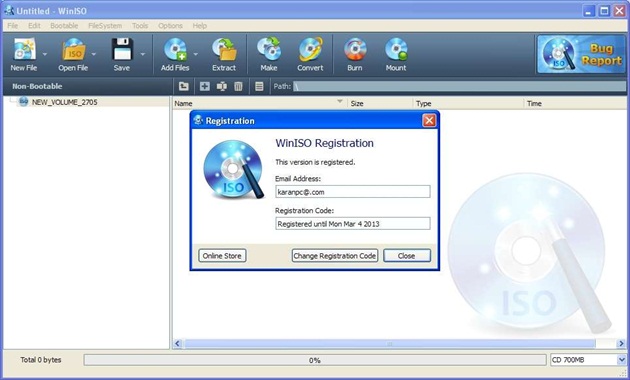Click the Burn disc icon
630x380 pixels.
click(355, 50)
